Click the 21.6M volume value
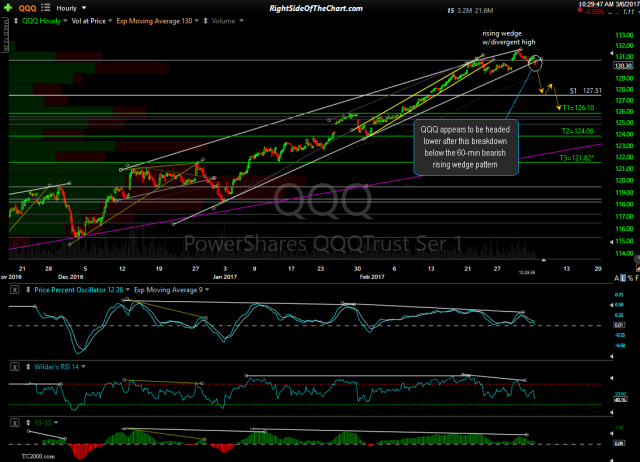 pos(484,11)
